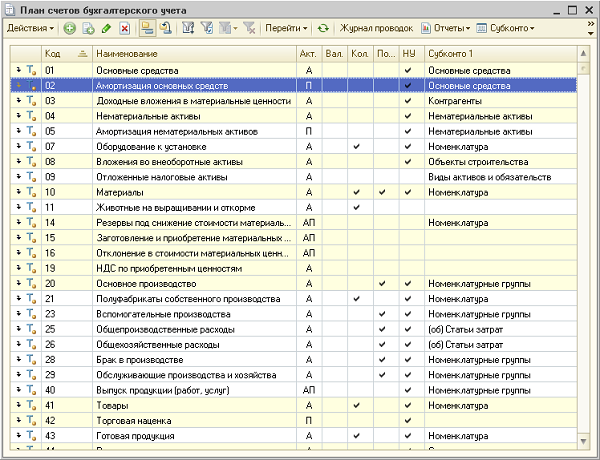Click the disable filter funnel icon
This screenshot has width=600, height=460.
click(249, 28)
